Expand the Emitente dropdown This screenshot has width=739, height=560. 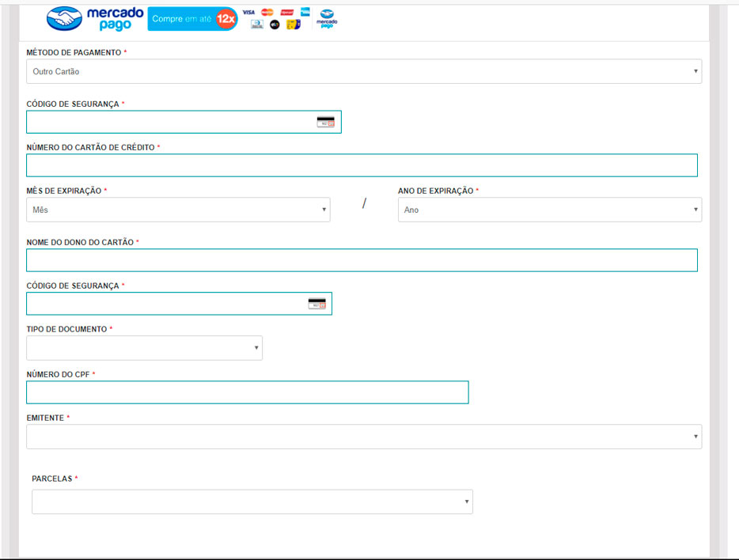[364, 437]
